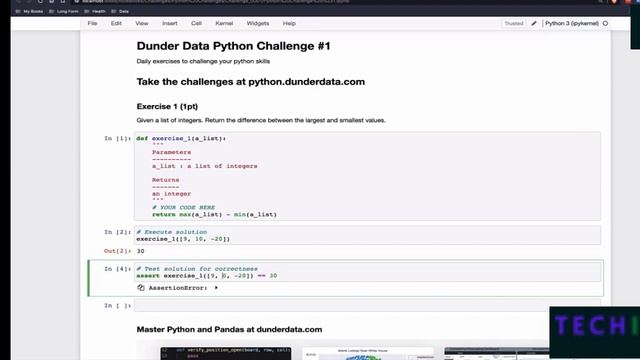The height and width of the screenshot is (360, 640).
Task: Click 'Take the challenges at python.dunderdata.com' heading
Action: (251, 82)
